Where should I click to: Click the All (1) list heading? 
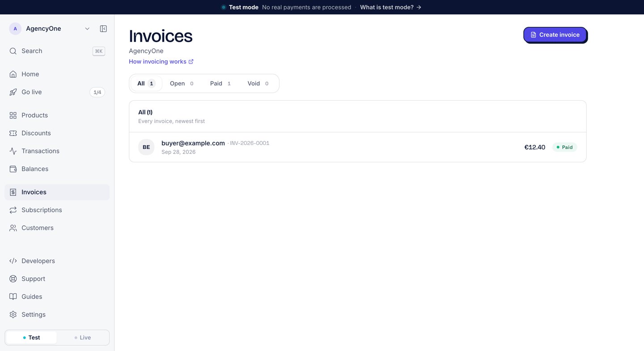(x=145, y=112)
